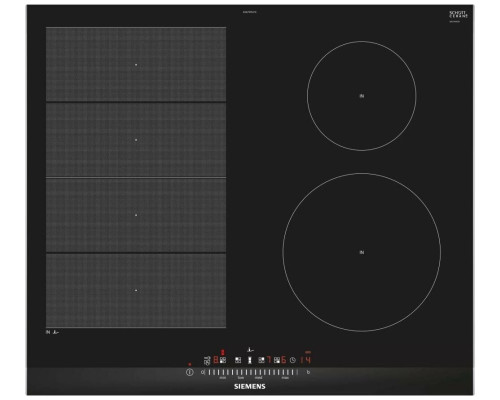Tap the main power on/off symbol
500x400 pixels.
[190, 372]
